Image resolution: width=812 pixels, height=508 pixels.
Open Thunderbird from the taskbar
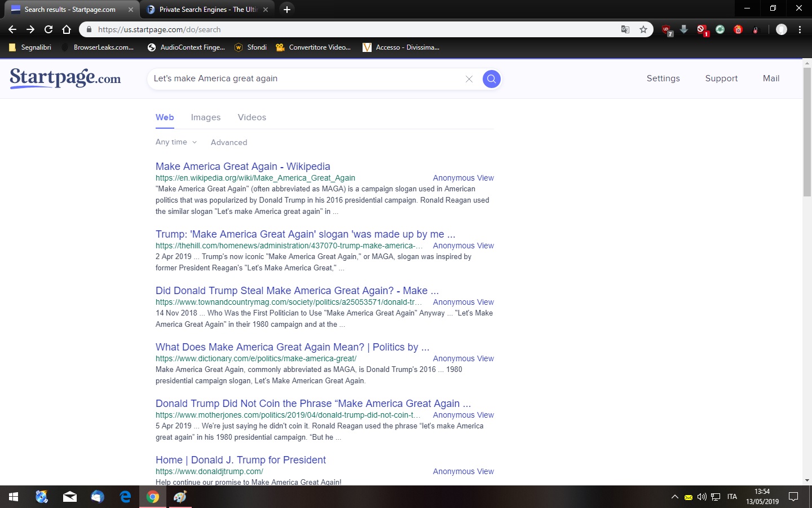tap(98, 497)
